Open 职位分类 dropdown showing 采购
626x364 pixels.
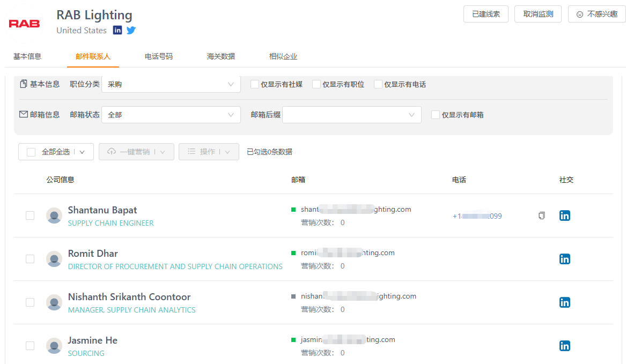(171, 84)
